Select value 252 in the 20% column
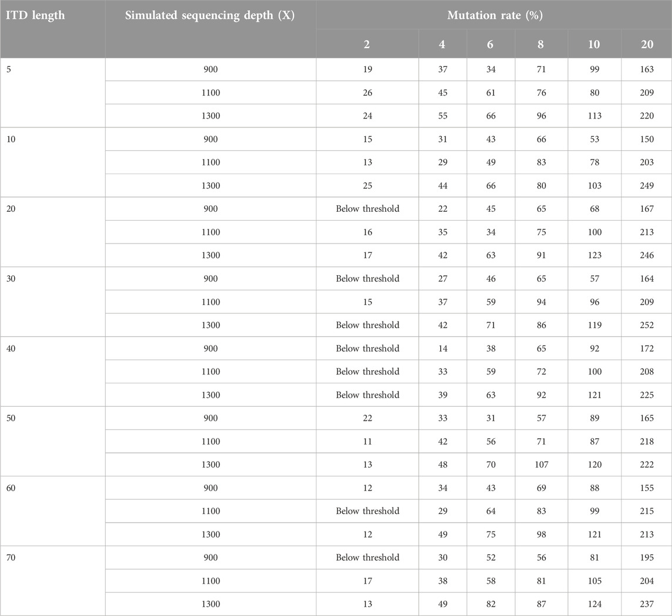 pyautogui.click(x=647, y=325)
